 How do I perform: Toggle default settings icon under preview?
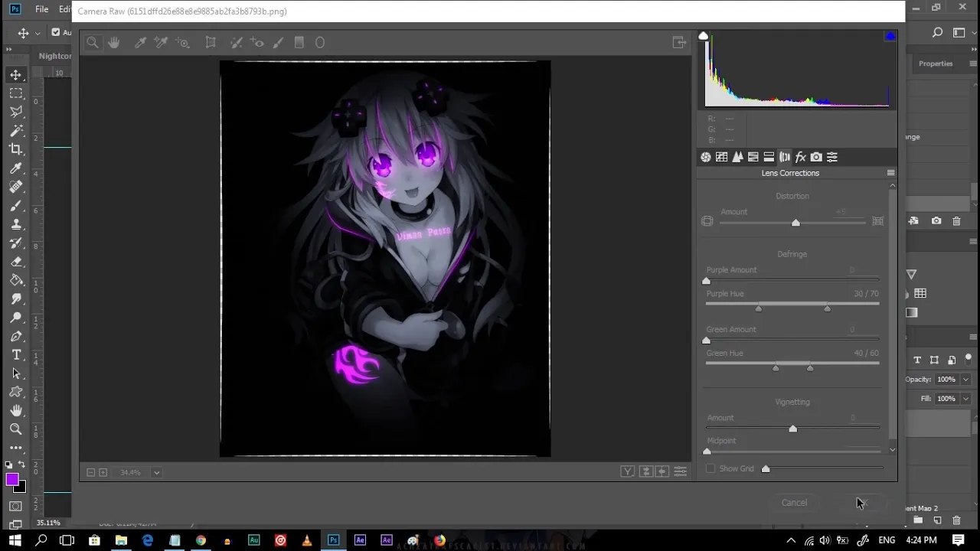(x=680, y=471)
